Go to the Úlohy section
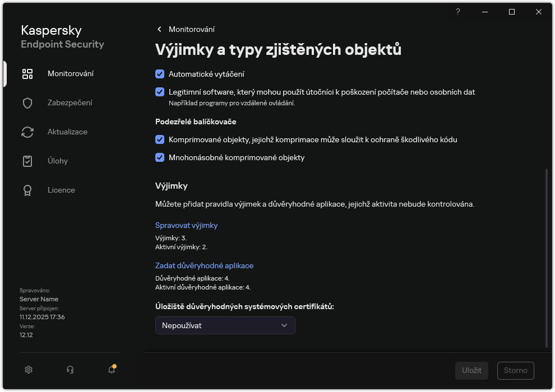555x392 pixels. pos(59,161)
